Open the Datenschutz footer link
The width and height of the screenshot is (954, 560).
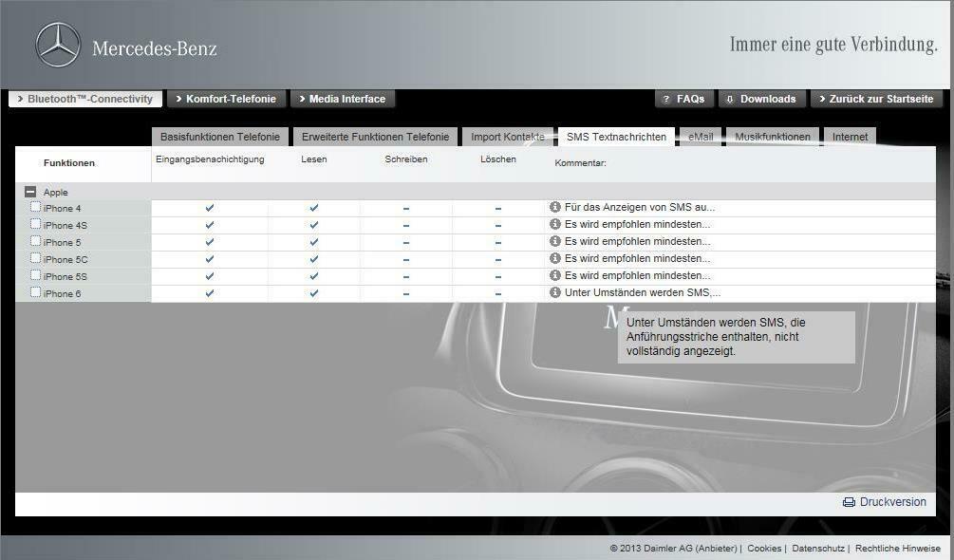pos(817,549)
